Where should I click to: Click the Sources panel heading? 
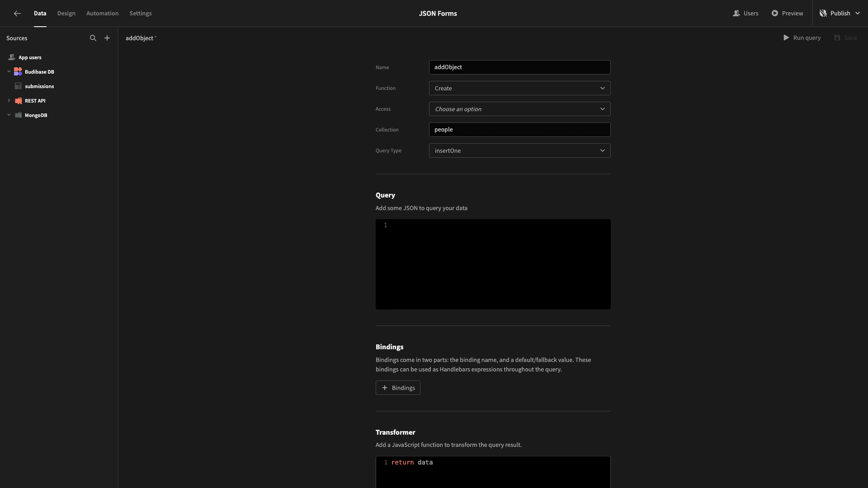(17, 38)
